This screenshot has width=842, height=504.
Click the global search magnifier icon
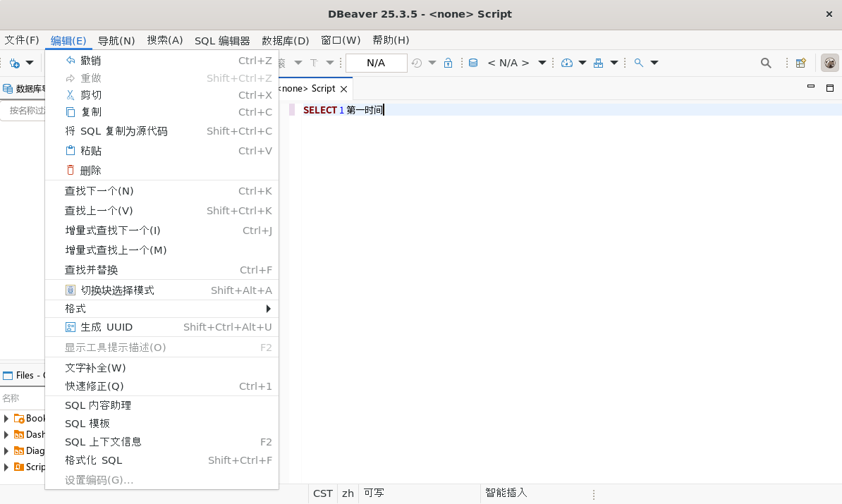[766, 63]
